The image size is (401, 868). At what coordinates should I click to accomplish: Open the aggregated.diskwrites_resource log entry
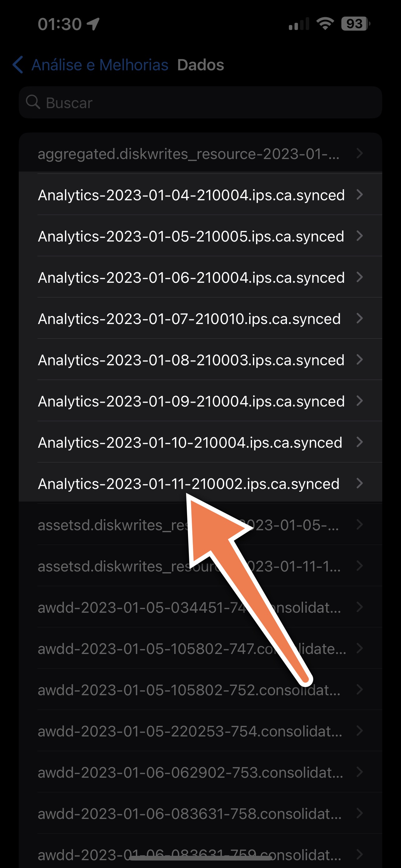coord(189,154)
